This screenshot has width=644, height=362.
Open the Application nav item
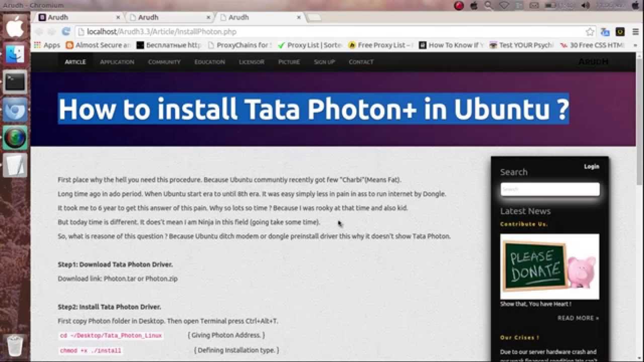point(117,62)
